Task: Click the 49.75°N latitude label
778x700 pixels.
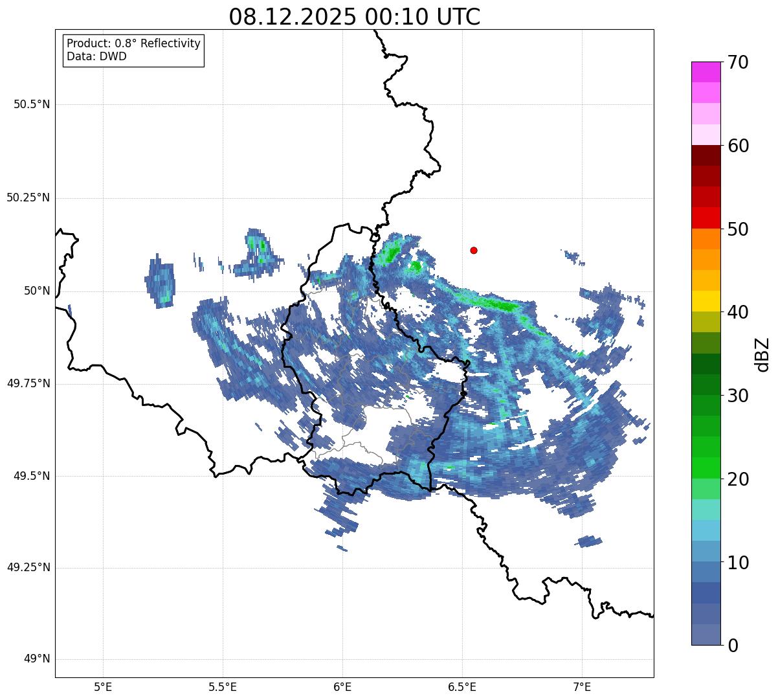Action: (28, 383)
